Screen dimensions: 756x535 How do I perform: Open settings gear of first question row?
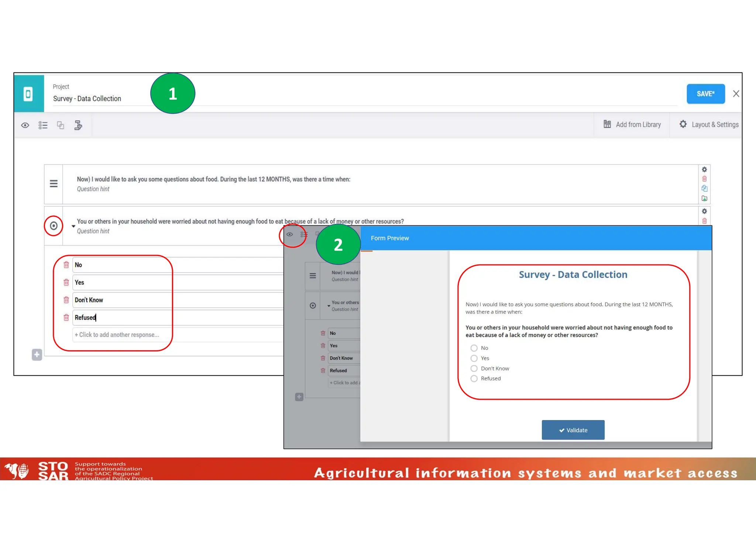tap(704, 170)
